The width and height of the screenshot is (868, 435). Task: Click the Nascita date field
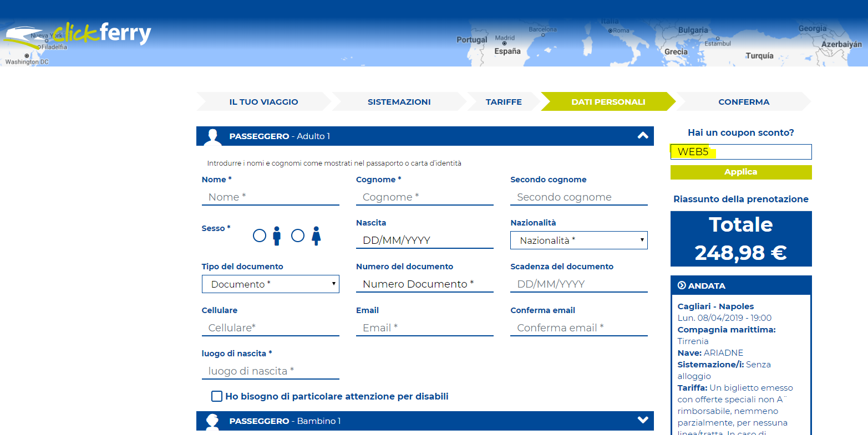(425, 240)
